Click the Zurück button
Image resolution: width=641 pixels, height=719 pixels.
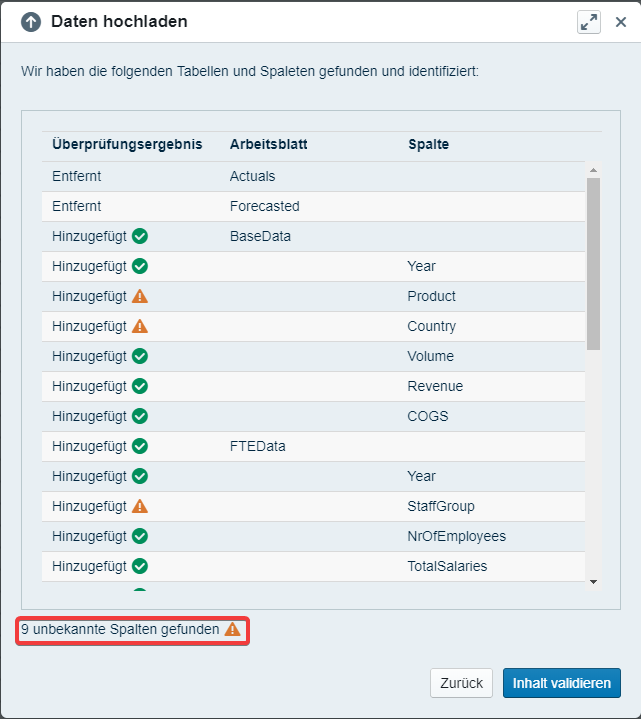pos(462,683)
